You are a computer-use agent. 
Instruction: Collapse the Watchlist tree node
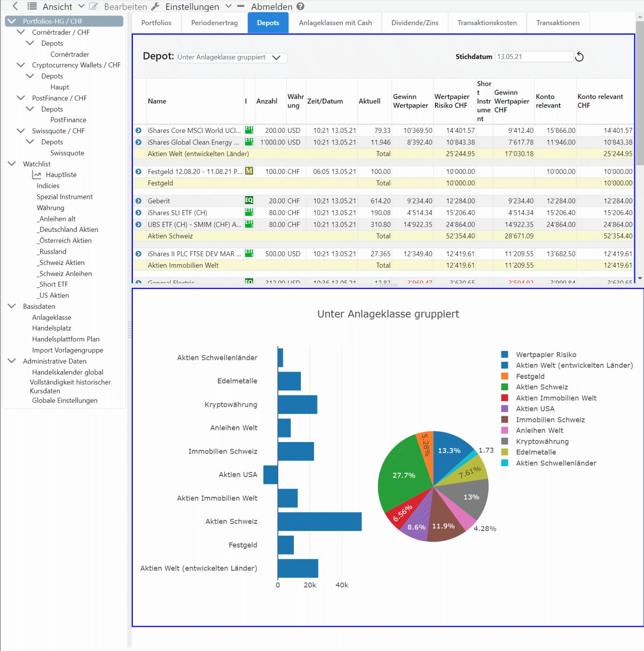tap(12, 164)
